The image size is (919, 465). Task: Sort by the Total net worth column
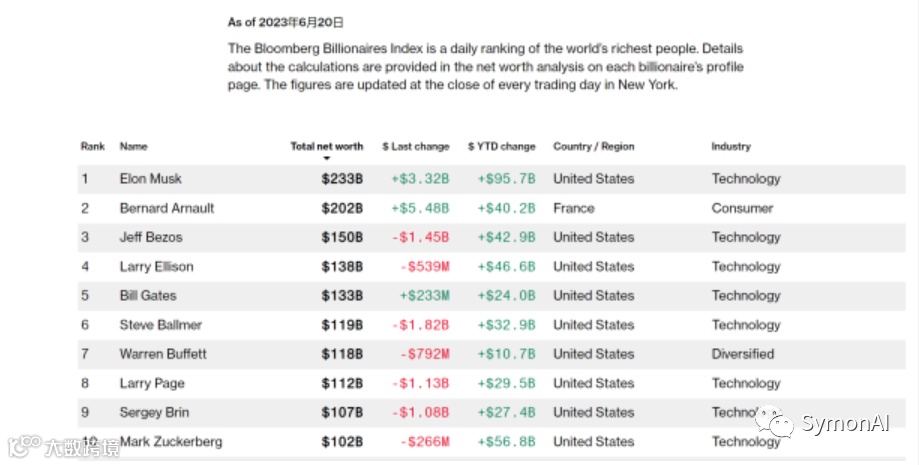coord(326,146)
